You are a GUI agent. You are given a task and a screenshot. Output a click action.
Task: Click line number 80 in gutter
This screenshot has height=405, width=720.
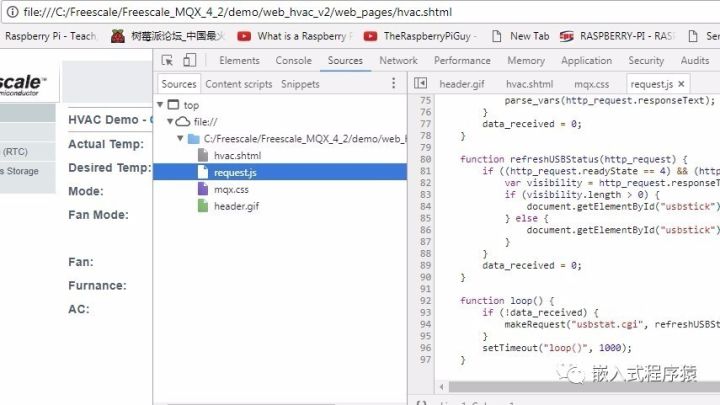coord(426,159)
